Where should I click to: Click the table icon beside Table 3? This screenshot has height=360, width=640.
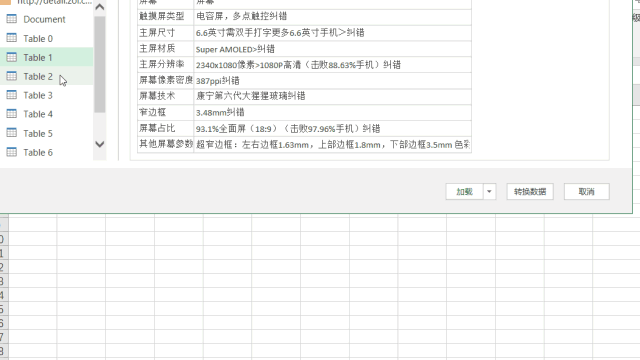pos(12,95)
